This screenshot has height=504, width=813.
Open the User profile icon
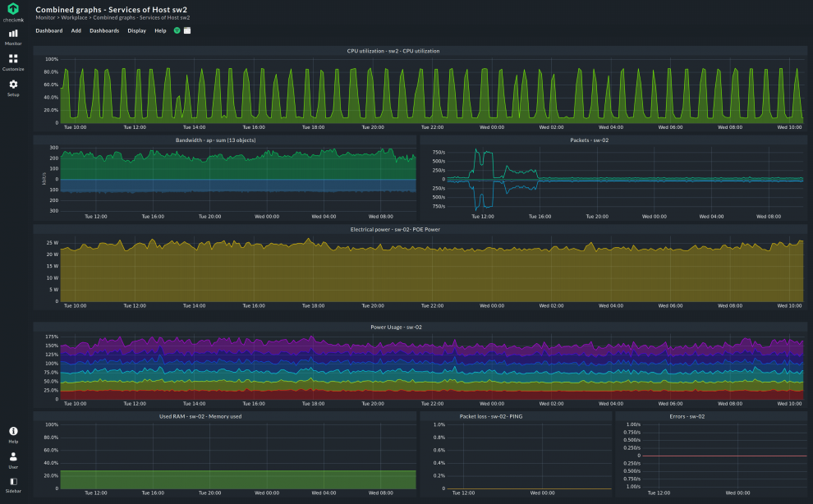click(x=13, y=456)
